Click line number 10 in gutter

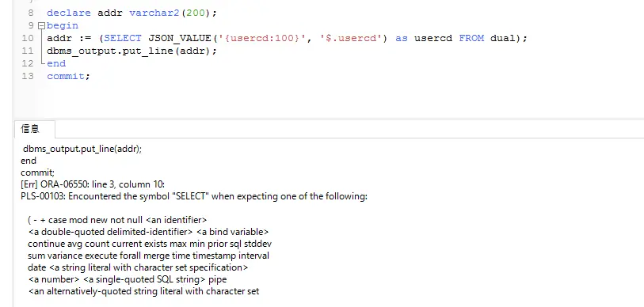(x=28, y=38)
